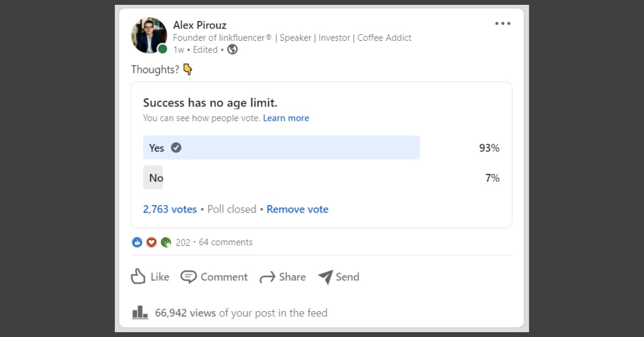Click the checkmark beside Yes
The width and height of the screenshot is (644, 337).
coord(176,148)
